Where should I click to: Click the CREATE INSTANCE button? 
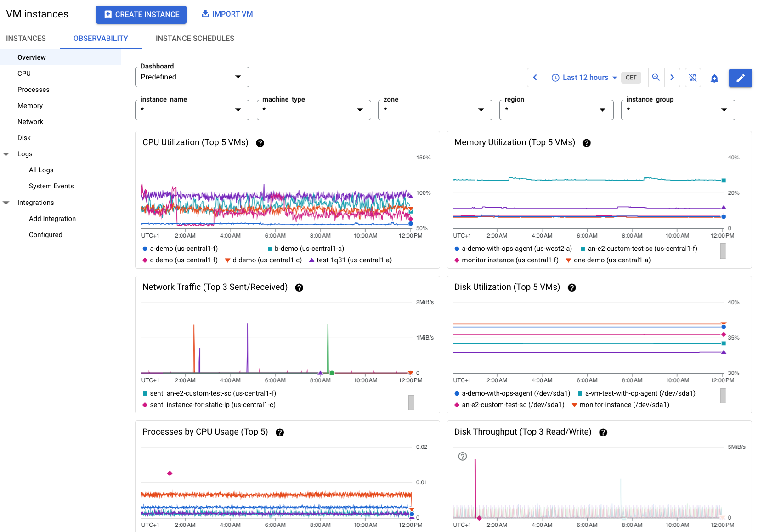tap(141, 14)
